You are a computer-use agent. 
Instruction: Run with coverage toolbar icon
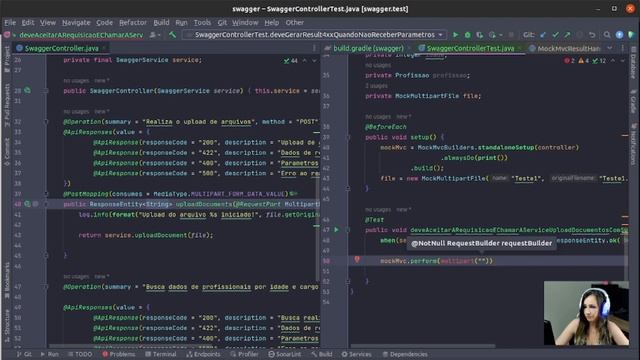point(480,35)
